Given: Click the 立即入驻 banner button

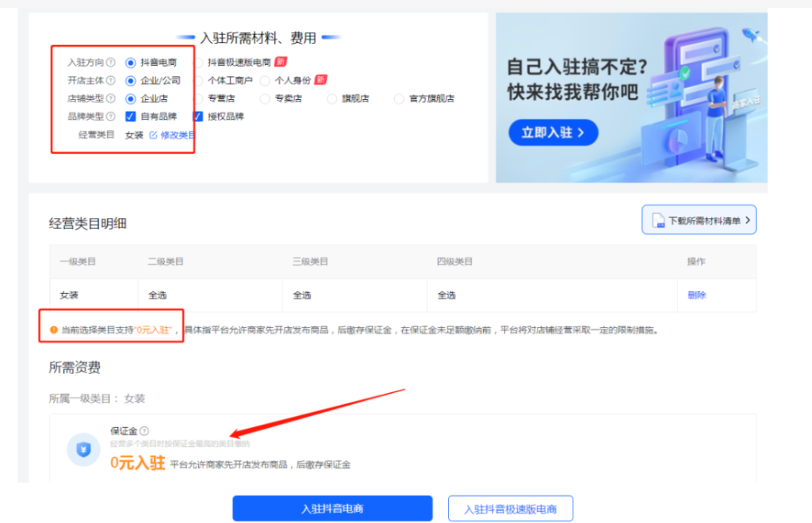Looking at the screenshot, I should coord(553,132).
